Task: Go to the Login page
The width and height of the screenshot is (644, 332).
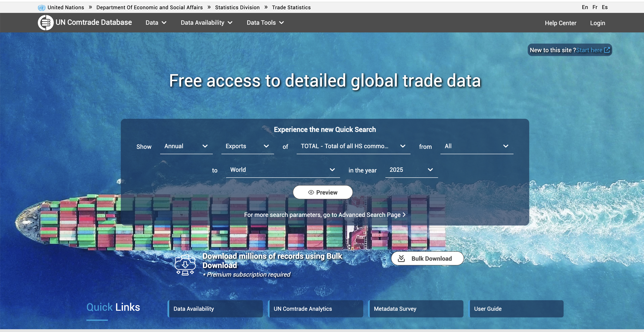Action: (597, 23)
